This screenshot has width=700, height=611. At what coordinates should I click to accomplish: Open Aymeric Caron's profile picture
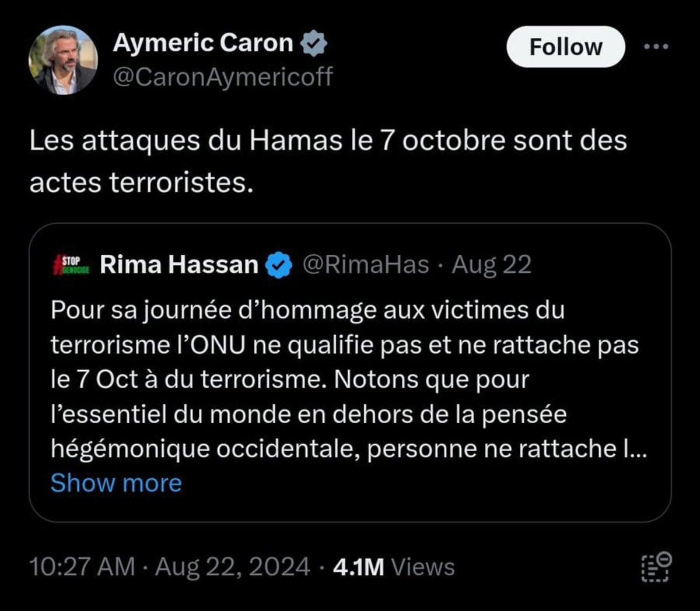(x=63, y=61)
